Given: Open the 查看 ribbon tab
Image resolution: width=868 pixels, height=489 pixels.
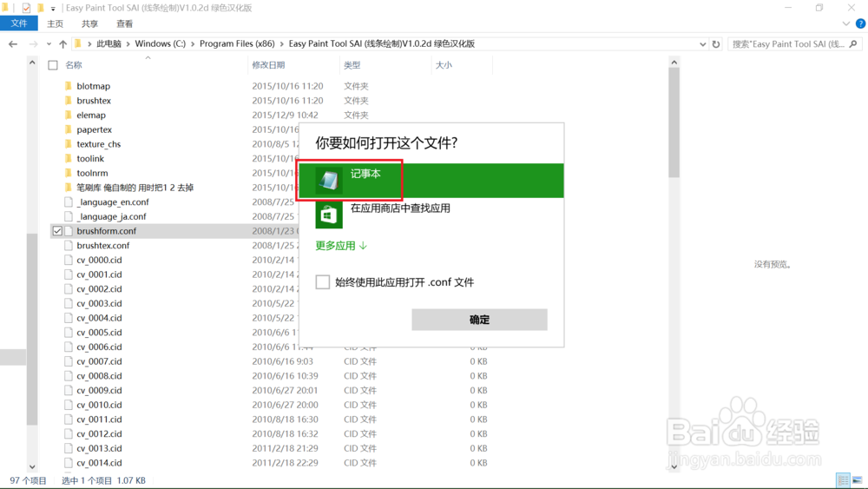Looking at the screenshot, I should click(x=124, y=23).
